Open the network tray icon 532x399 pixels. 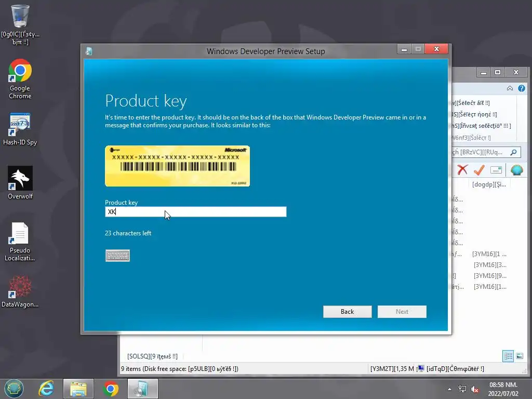pos(462,389)
